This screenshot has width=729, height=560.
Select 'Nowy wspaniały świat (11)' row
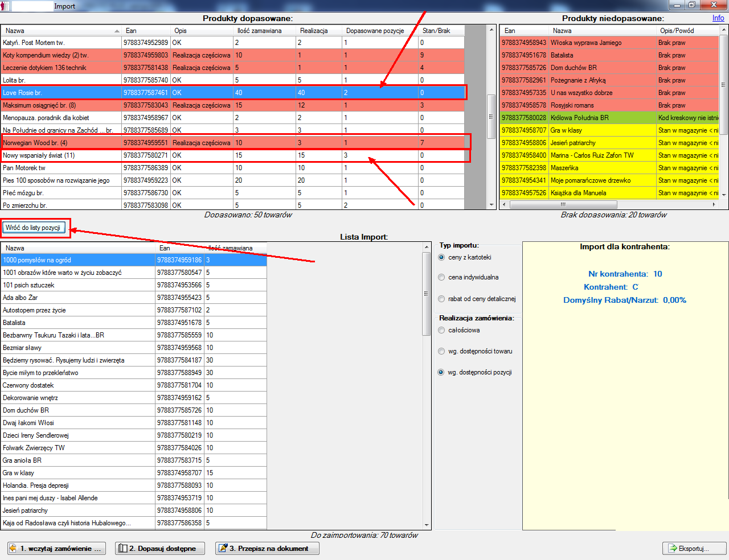tap(232, 155)
